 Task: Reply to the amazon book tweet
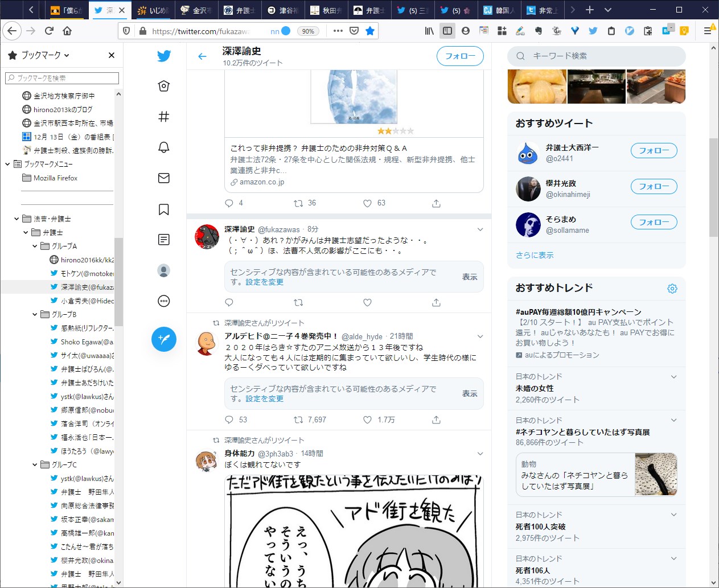pyautogui.click(x=229, y=203)
